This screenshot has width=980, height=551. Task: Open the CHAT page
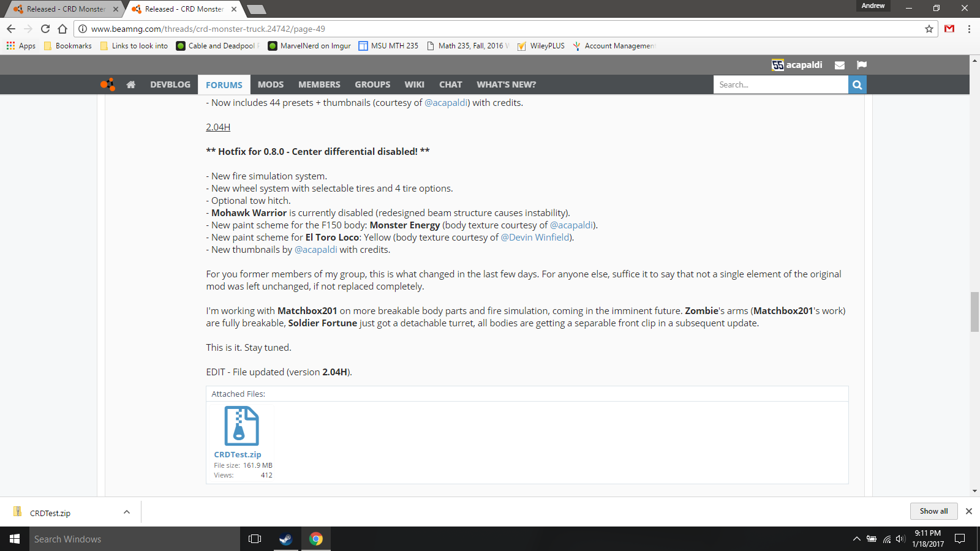pyautogui.click(x=450, y=84)
